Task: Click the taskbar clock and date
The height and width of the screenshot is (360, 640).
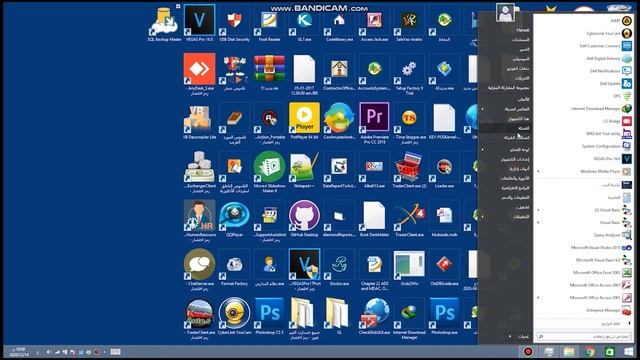Action: coord(20,352)
